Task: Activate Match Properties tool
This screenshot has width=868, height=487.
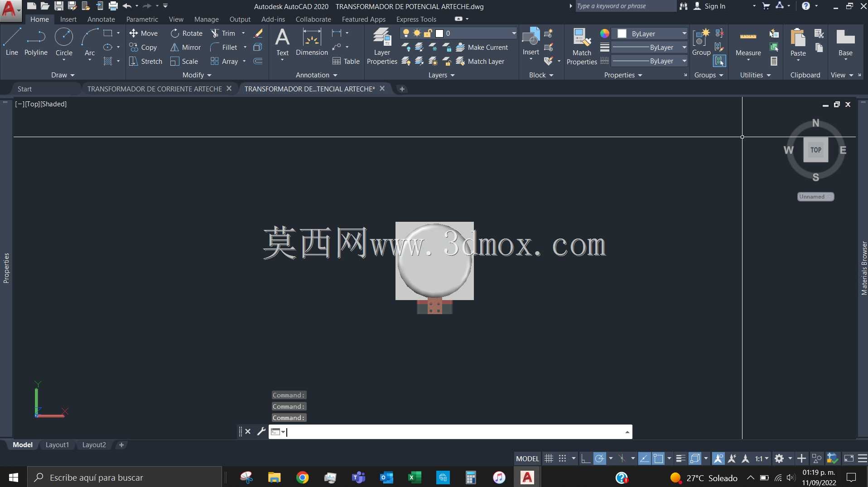Action: tap(582, 46)
